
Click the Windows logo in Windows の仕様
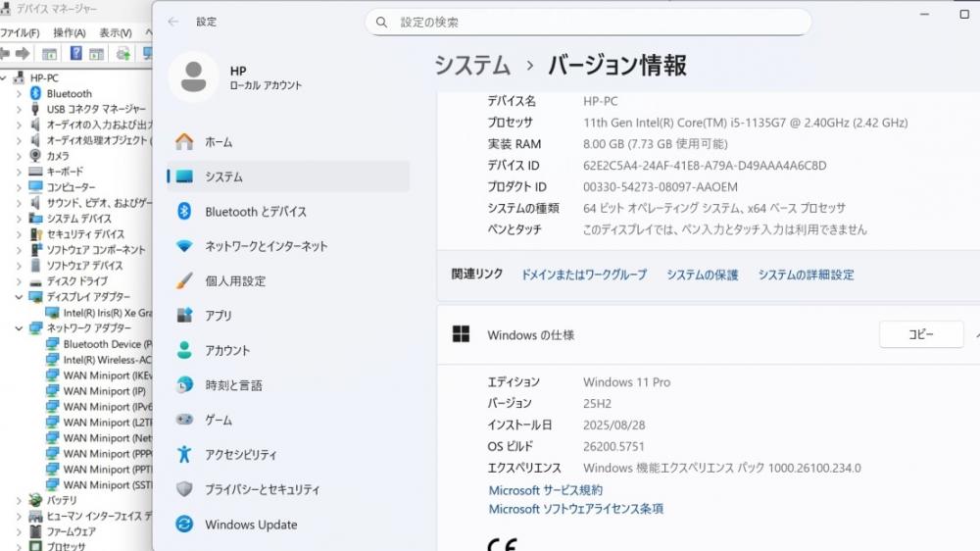pyautogui.click(x=462, y=334)
